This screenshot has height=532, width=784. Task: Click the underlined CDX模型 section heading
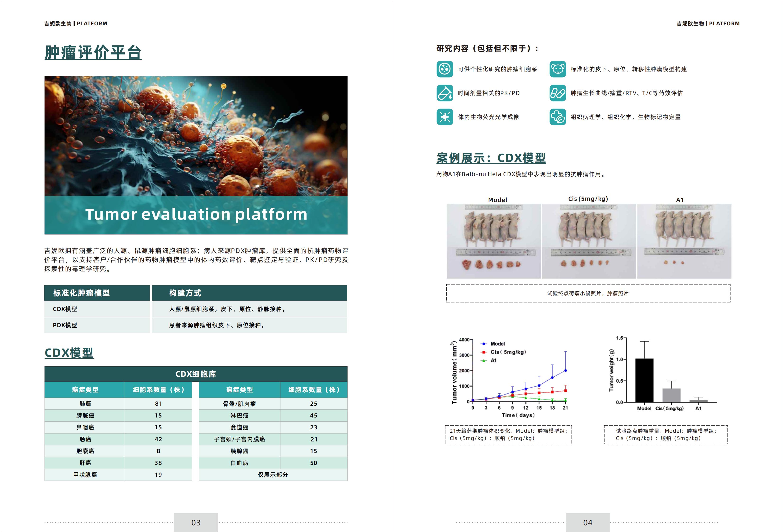(x=69, y=353)
